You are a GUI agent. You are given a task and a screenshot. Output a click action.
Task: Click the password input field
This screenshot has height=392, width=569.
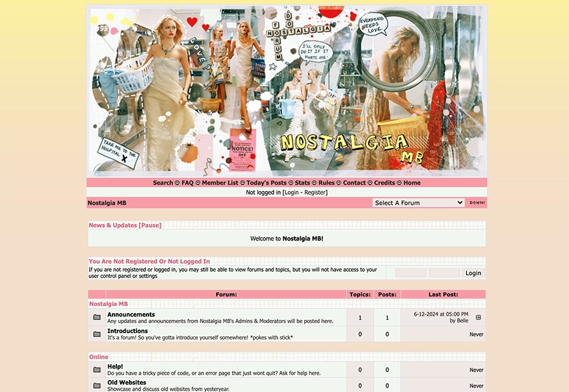click(444, 273)
